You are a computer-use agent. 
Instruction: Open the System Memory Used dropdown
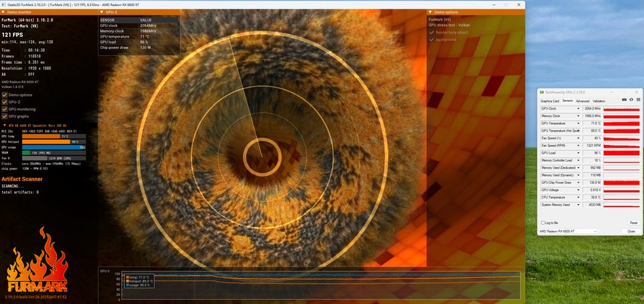[x=579, y=205]
